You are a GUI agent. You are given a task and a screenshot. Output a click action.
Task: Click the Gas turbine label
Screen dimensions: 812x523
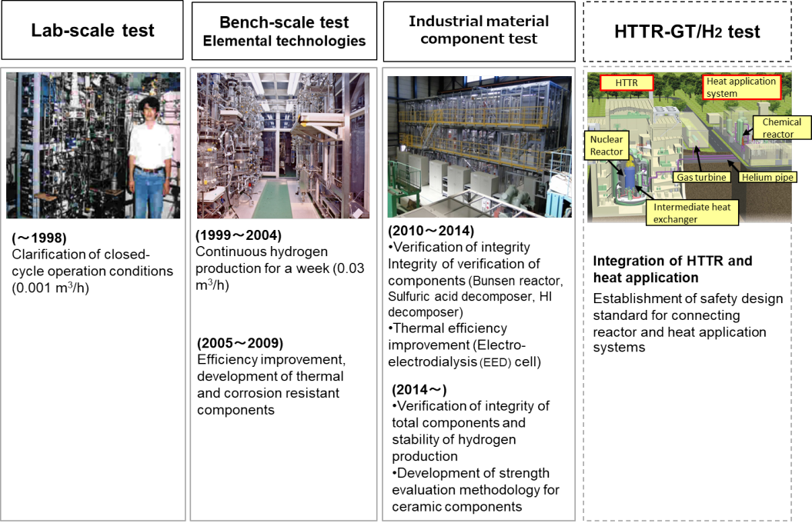coord(701,178)
